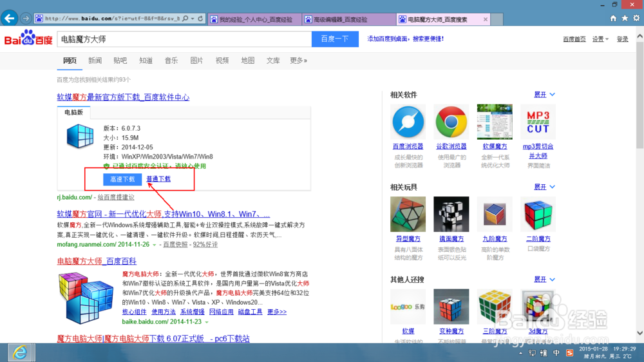Image resolution: width=644 pixels, height=362 pixels.
Task: Select the 视频 search category
Action: pyautogui.click(x=222, y=61)
